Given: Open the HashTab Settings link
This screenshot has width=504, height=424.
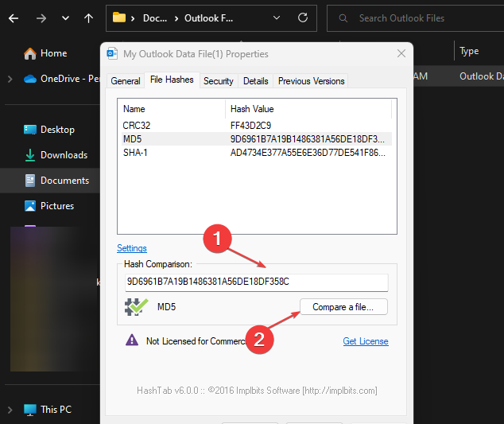Looking at the screenshot, I should [x=132, y=248].
